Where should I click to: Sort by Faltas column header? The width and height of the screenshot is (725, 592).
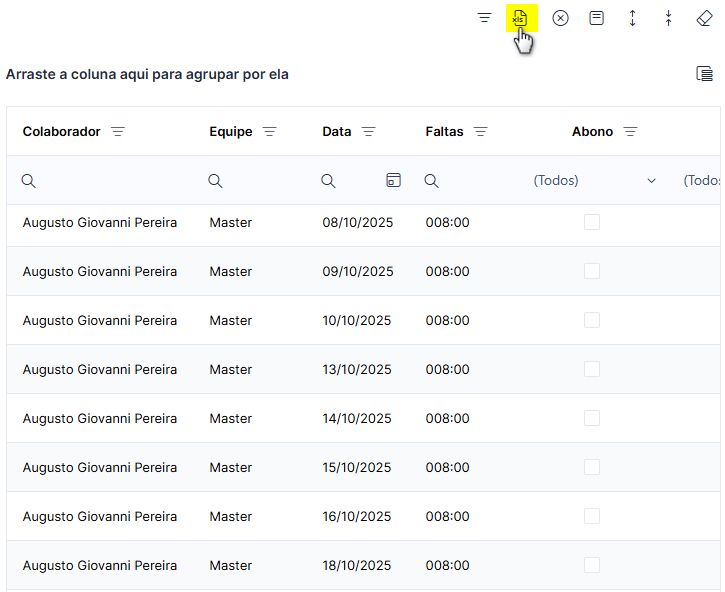444,132
